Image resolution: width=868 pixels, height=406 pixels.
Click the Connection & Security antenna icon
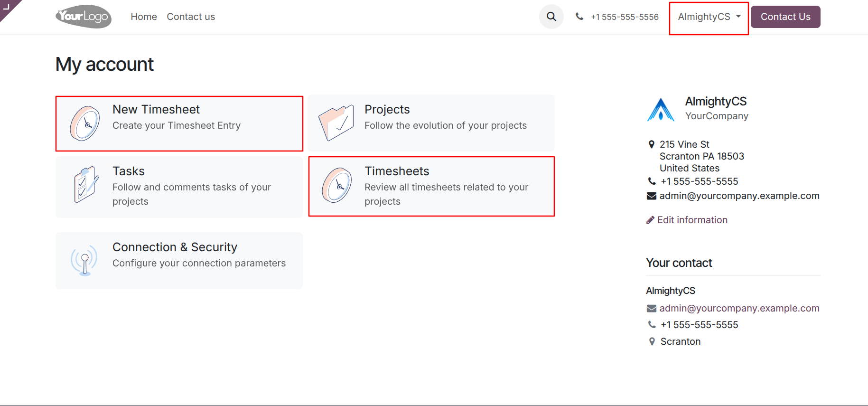coord(84,260)
